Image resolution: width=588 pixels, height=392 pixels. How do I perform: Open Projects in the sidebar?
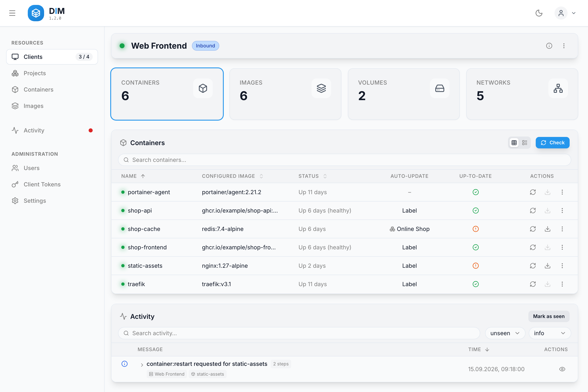[52, 73]
